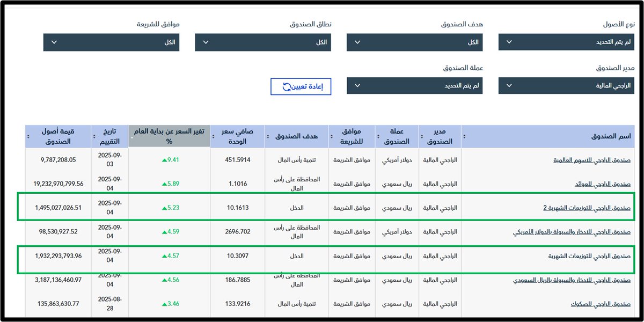Sort table by مدير الصندوق column header
The image size is (644, 322).
click(440, 136)
